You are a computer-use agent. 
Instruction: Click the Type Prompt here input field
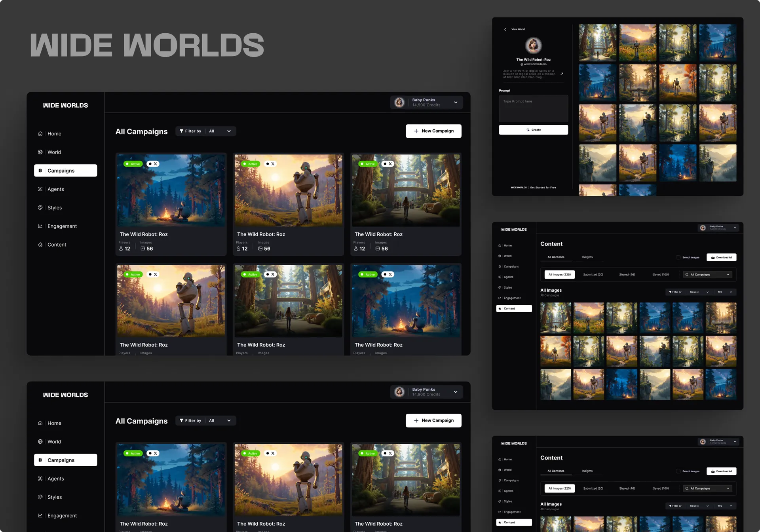tap(534, 108)
